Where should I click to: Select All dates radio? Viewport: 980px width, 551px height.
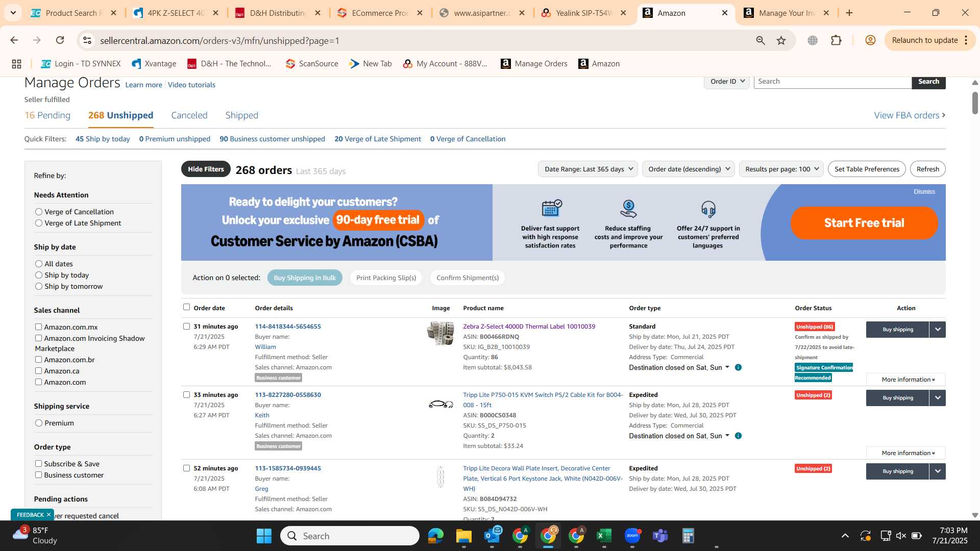click(39, 264)
